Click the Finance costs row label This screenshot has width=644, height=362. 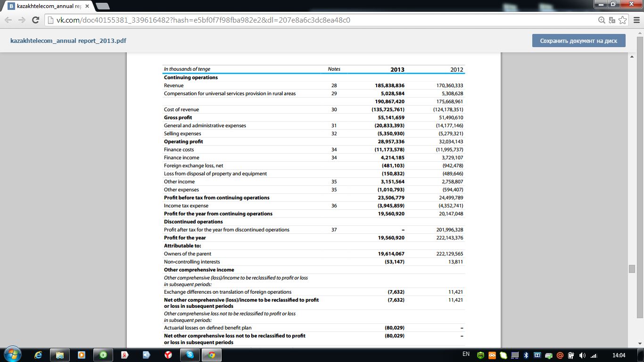click(x=179, y=149)
